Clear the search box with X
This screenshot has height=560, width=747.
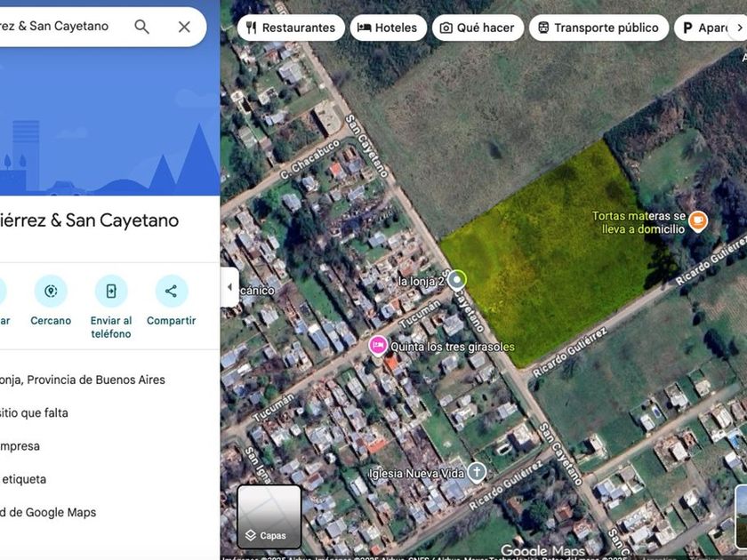[x=184, y=27]
